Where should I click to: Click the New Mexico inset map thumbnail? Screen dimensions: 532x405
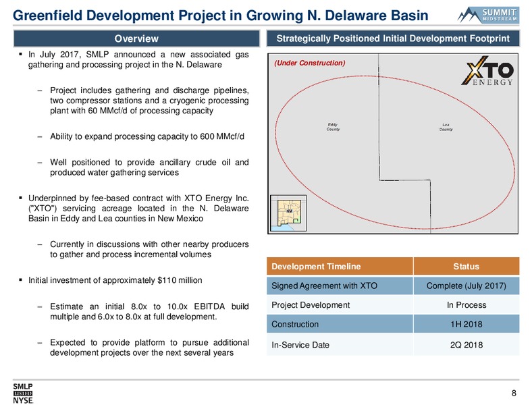click(288, 213)
